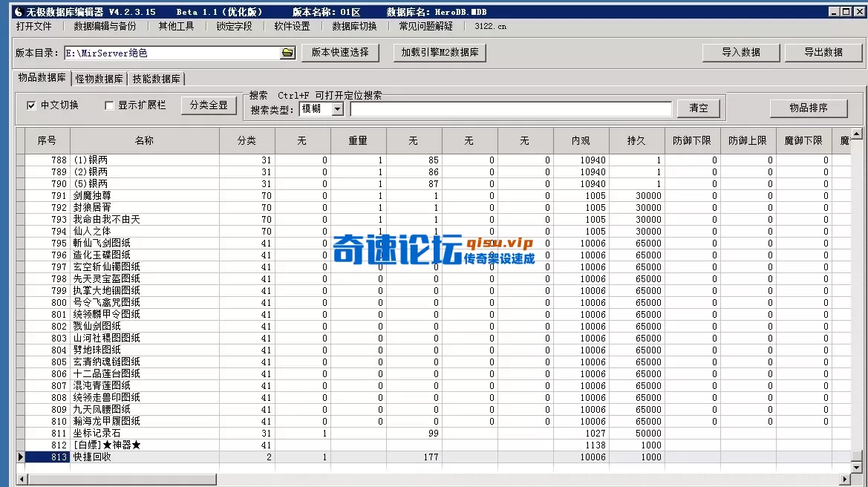Open the 其他工具 menu
The image size is (868, 487).
pyautogui.click(x=176, y=26)
